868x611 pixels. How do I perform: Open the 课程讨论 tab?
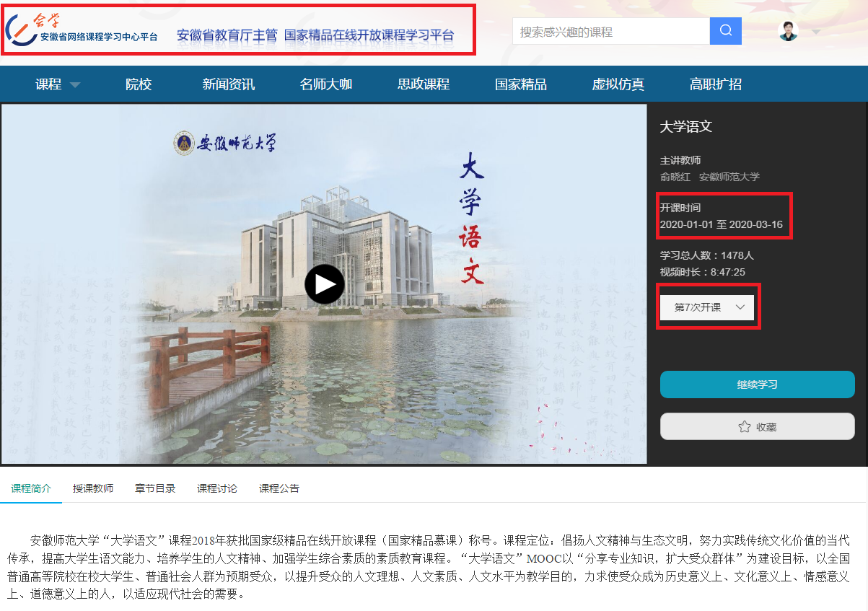point(217,488)
